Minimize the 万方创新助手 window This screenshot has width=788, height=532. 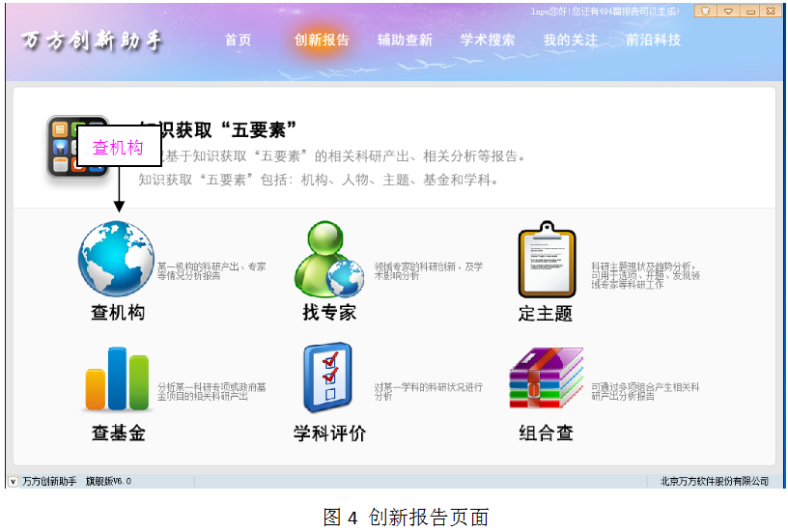[x=750, y=11]
